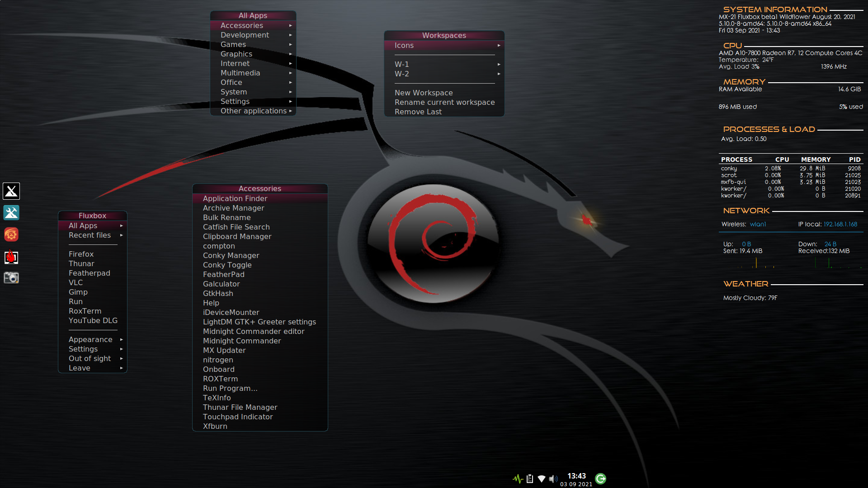Screen dimensions: 868x488
Task: Open the Internet category
Action: [x=253, y=63]
